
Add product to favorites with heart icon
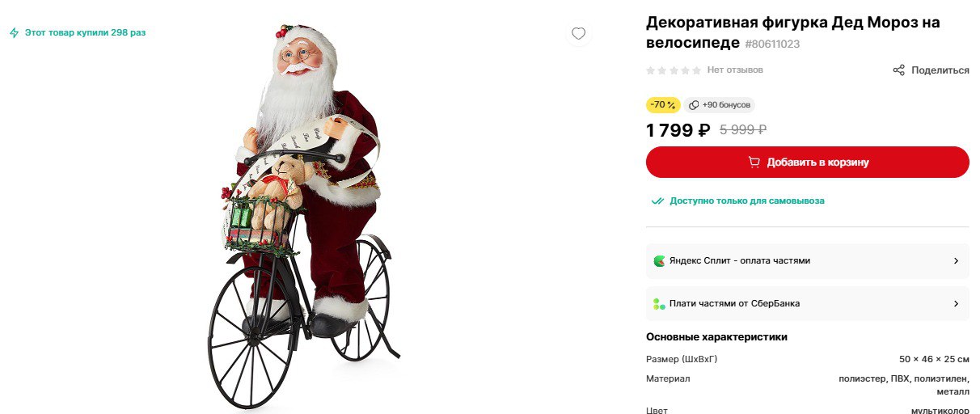pos(578,33)
